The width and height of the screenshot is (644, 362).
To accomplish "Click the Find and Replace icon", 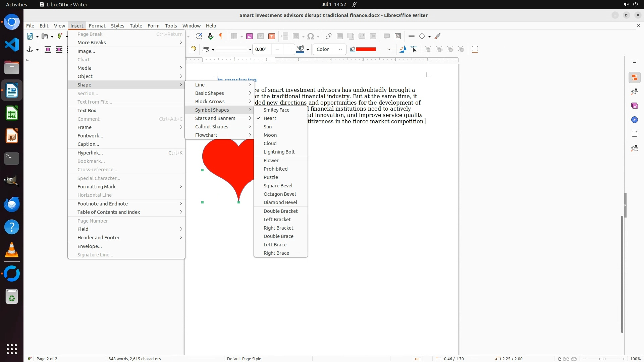I will tap(199, 36).
